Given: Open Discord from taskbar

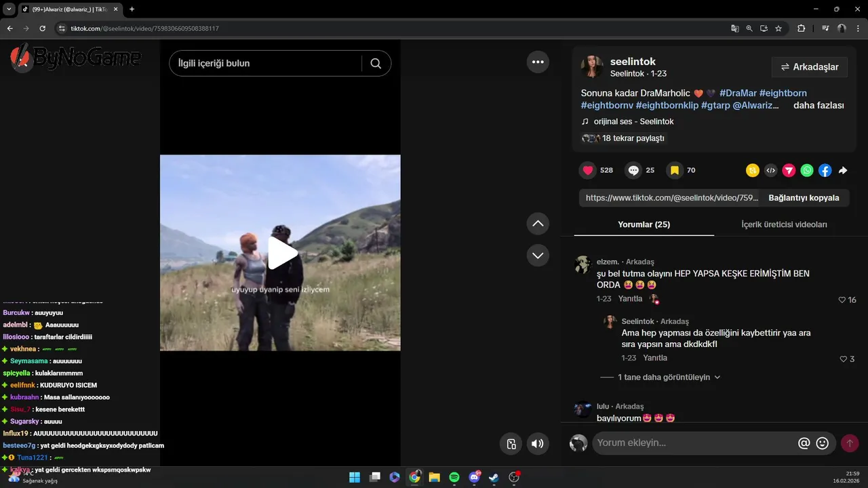Looking at the screenshot, I should [x=474, y=477].
